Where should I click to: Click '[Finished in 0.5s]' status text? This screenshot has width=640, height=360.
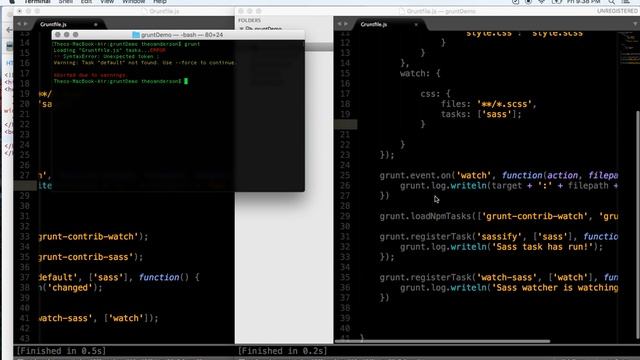click(x=61, y=351)
